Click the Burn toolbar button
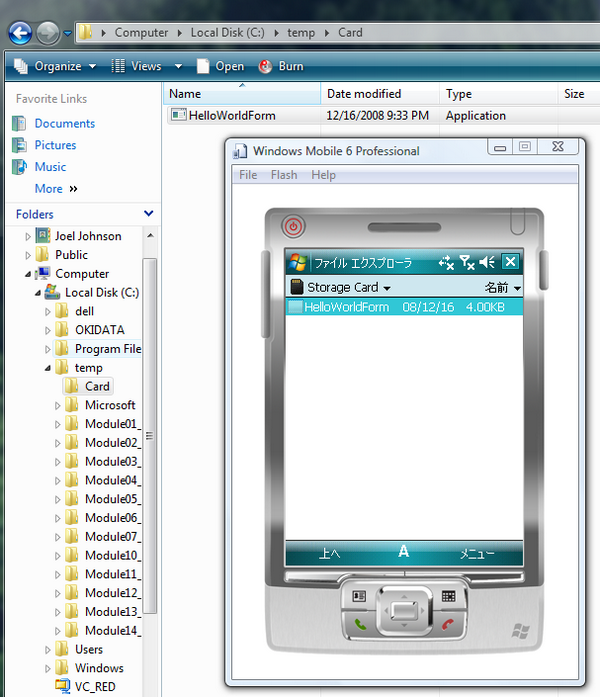 coord(281,66)
